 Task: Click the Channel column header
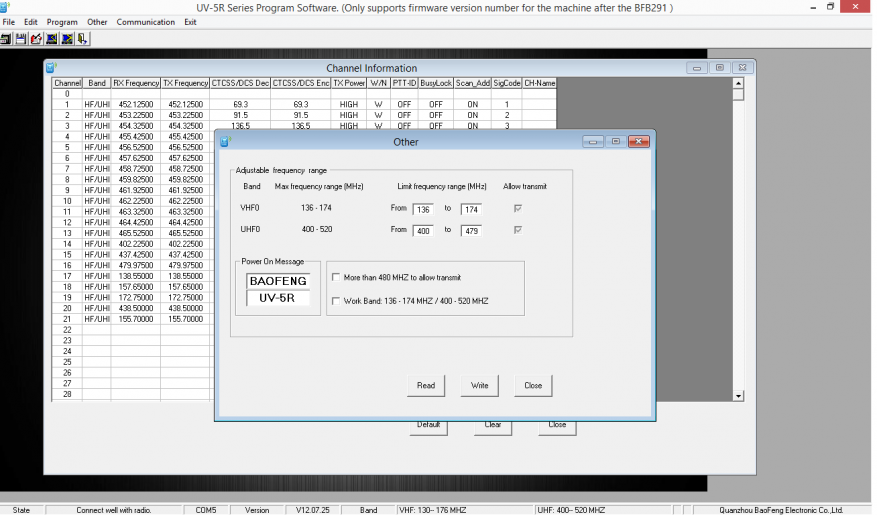[67, 83]
